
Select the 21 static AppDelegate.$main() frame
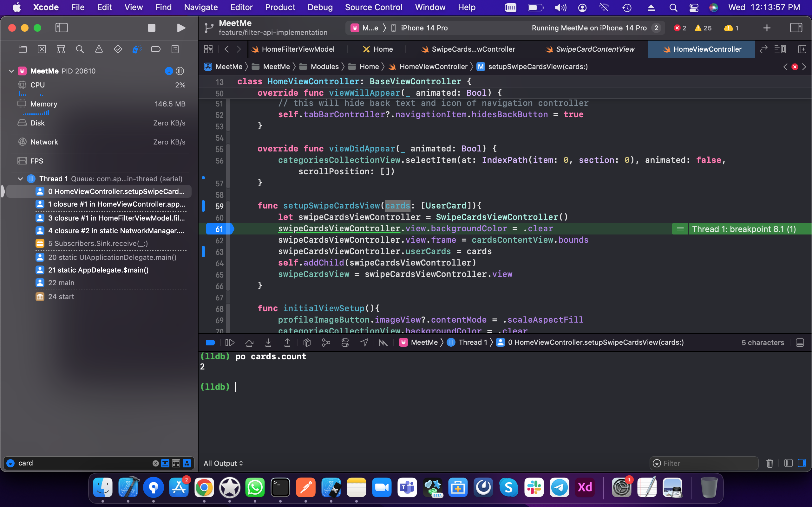98,270
